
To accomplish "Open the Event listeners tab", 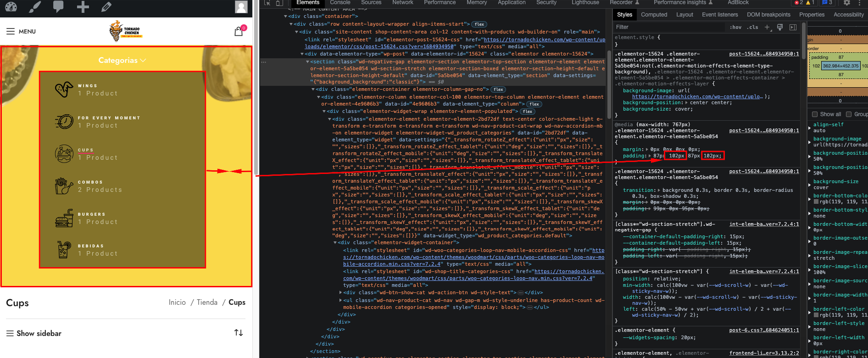I will [720, 15].
